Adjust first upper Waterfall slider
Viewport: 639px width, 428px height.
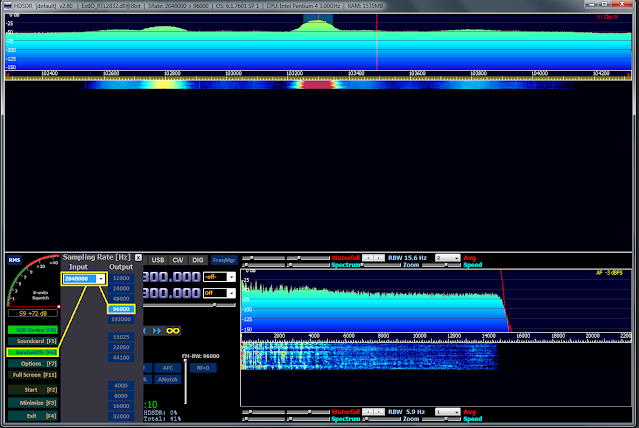point(264,258)
